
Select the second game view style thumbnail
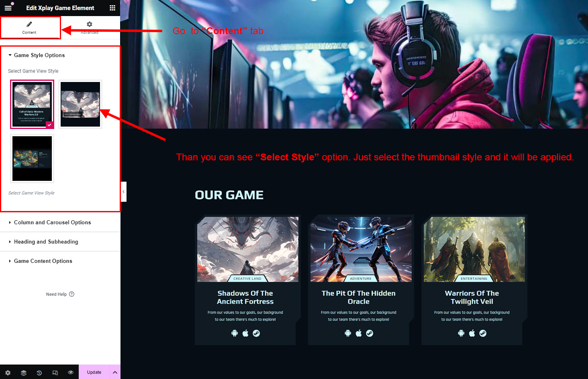tap(80, 104)
